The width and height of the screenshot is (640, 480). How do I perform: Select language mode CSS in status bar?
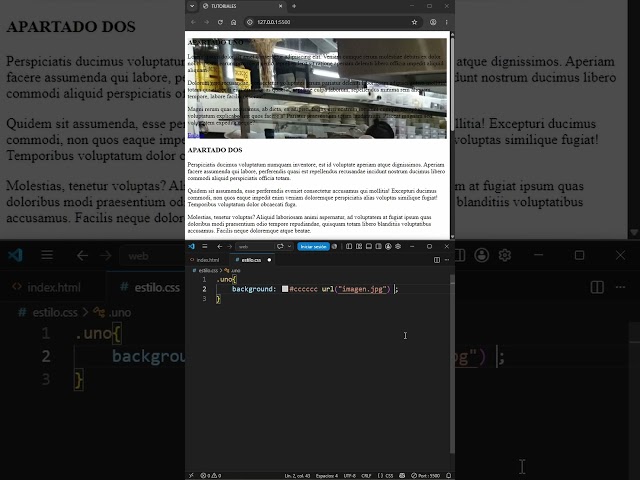[x=385, y=476]
